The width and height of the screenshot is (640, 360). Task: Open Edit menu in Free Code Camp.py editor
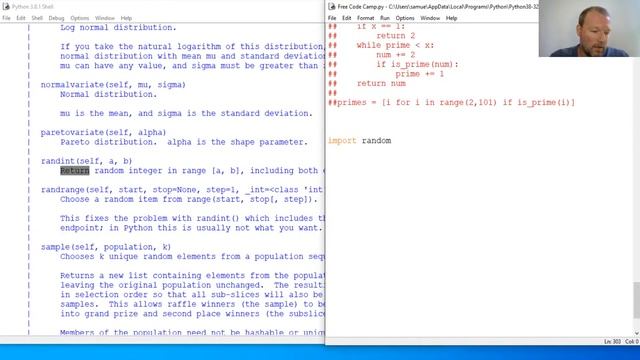347,18
